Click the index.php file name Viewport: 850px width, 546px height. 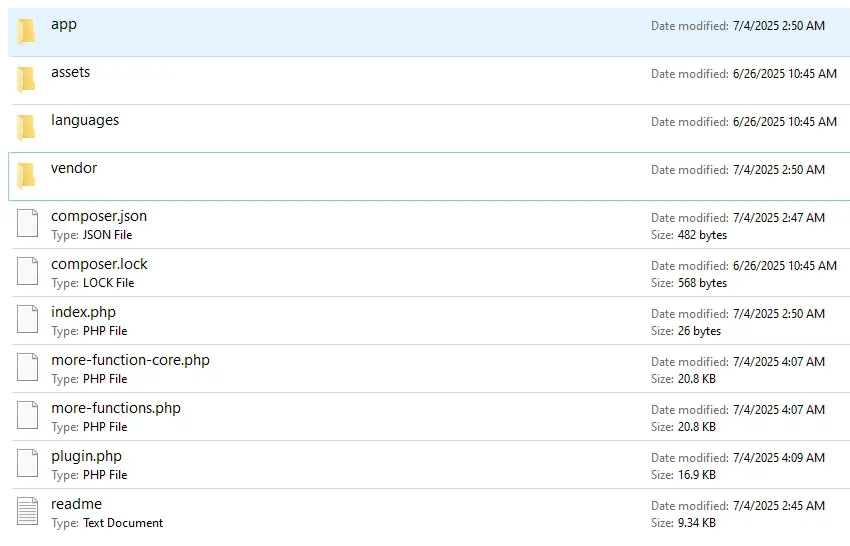83,312
